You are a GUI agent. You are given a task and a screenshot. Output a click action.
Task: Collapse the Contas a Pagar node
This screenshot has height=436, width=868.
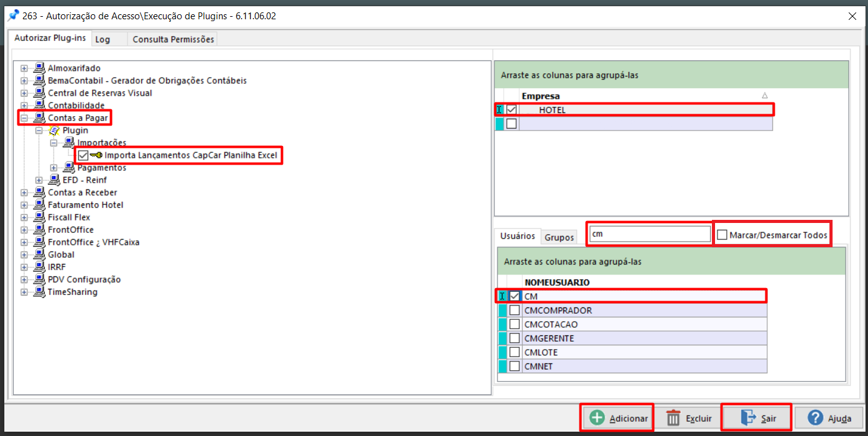pos(24,118)
